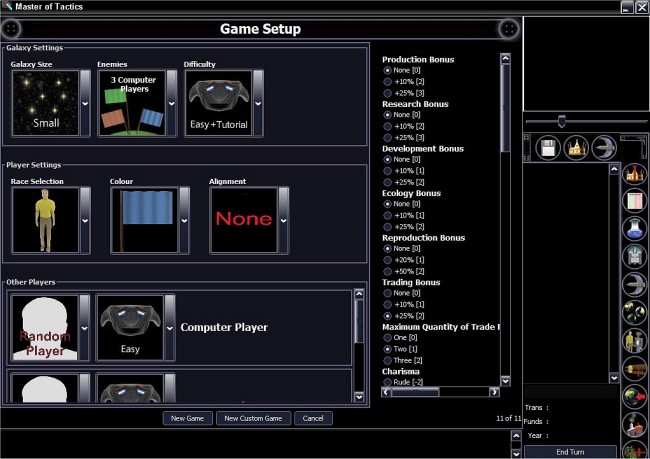Click the Other Players list scroll-up arrow
This screenshot has width=650, height=459.
(x=359, y=294)
